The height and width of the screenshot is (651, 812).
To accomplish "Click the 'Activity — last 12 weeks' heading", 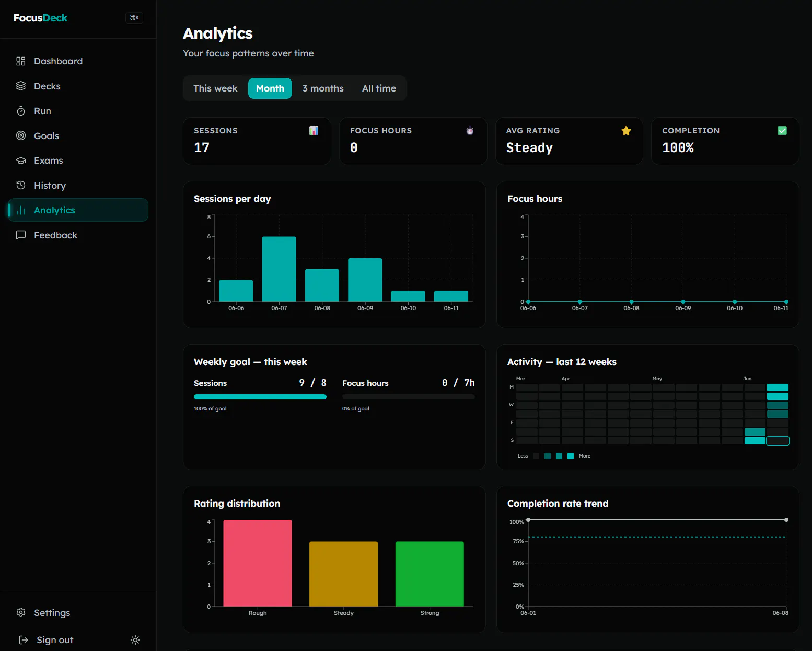I will 562,362.
